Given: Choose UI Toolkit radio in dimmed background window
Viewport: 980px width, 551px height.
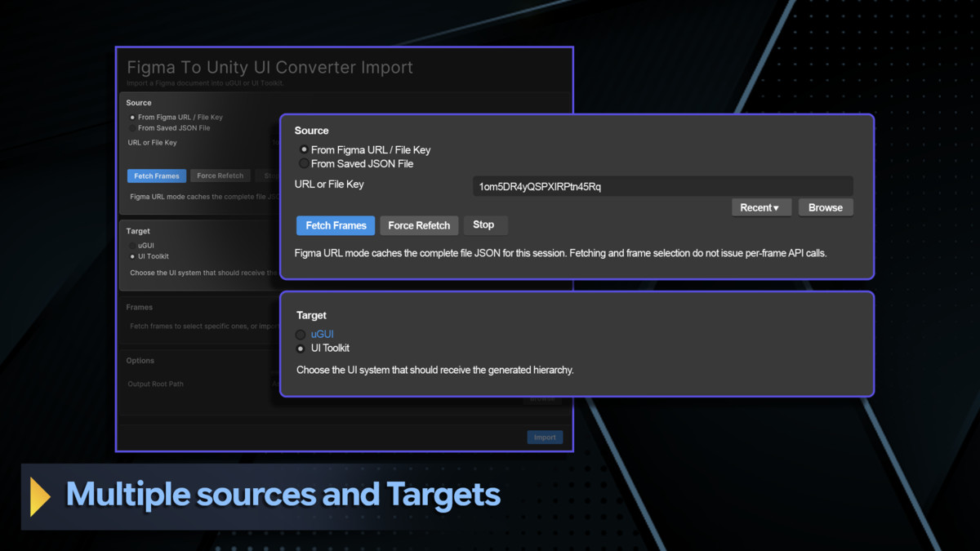Looking at the screenshot, I should [x=132, y=256].
